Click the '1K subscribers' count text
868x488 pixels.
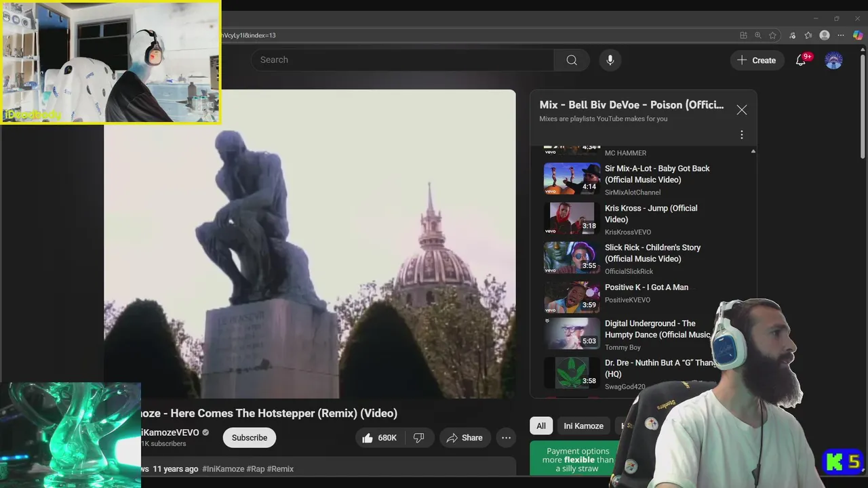(163, 444)
